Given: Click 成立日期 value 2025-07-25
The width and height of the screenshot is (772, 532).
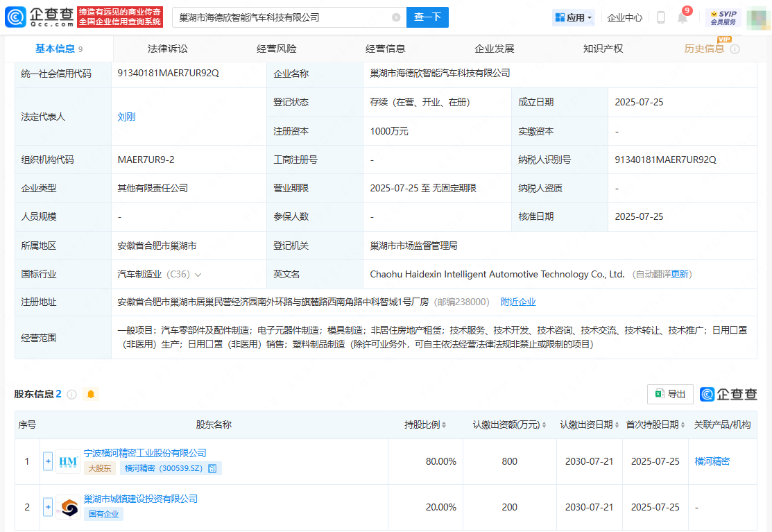Looking at the screenshot, I should click(x=639, y=103).
